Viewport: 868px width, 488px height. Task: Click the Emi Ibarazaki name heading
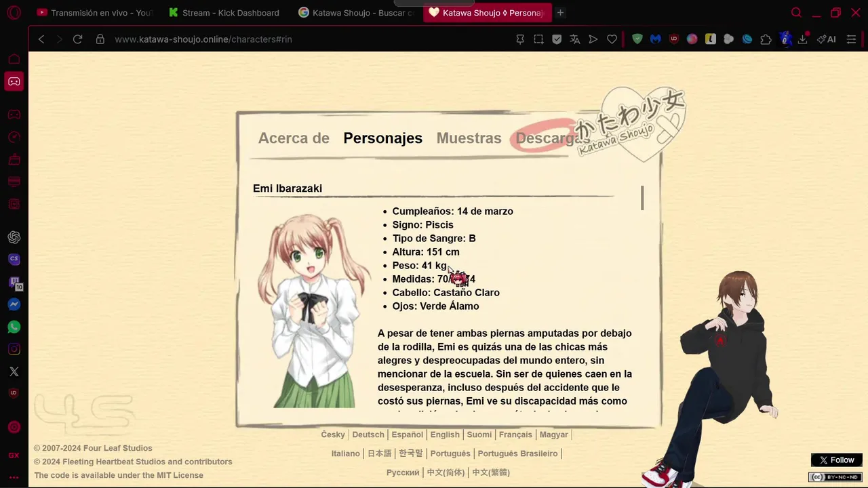pyautogui.click(x=288, y=188)
